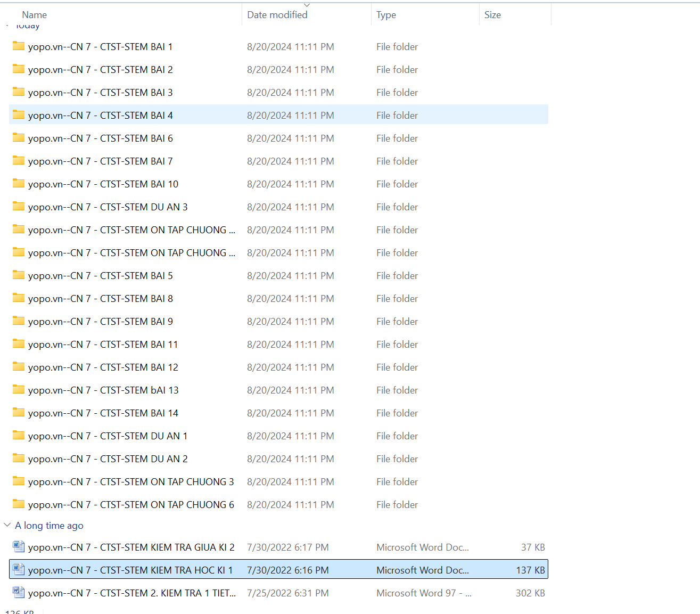
Task: Select folder name 'yopo.vn--CN 7 - CTST-STEM BAI 12'
Action: click(x=103, y=367)
